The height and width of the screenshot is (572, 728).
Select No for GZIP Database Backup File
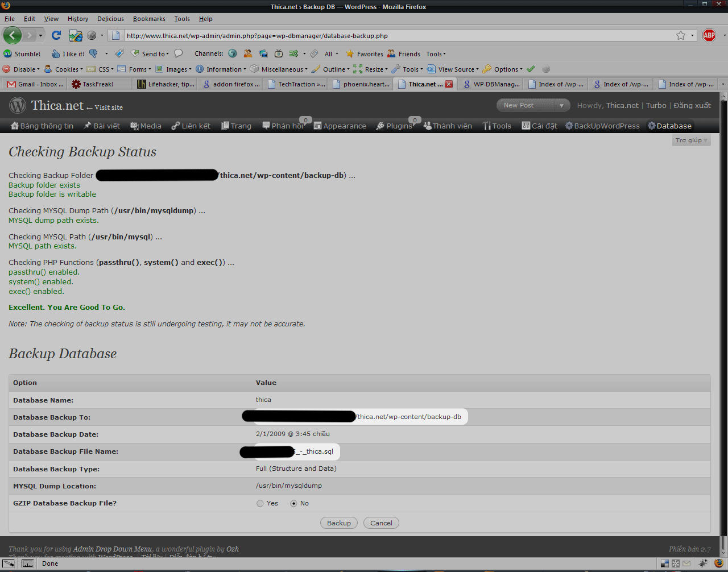293,503
